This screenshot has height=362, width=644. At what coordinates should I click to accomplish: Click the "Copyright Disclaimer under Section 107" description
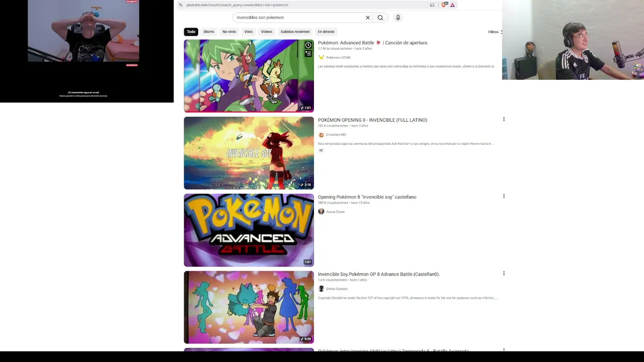[x=408, y=298]
